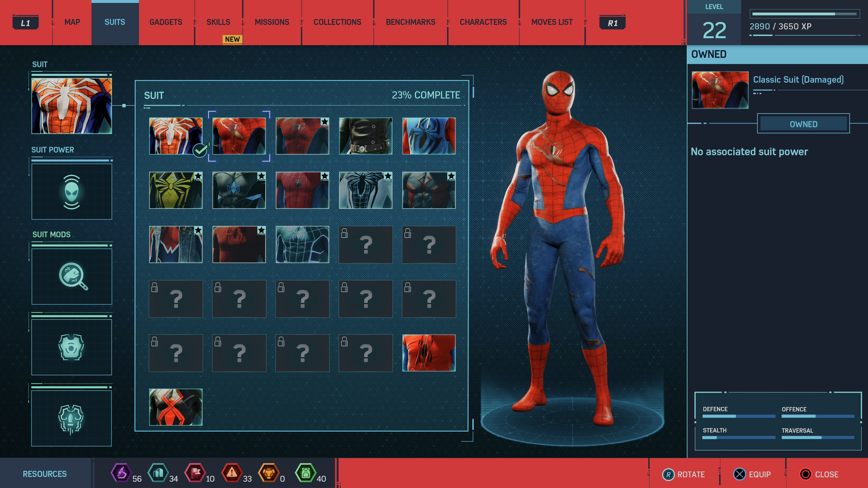Select the dark suit with blue spider
Screen dimensions: 868x488
tap(239, 190)
